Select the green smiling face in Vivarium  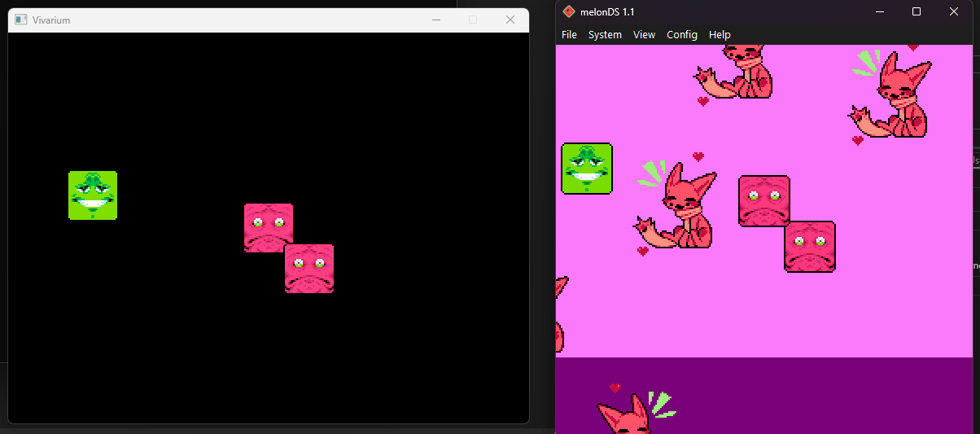93,195
